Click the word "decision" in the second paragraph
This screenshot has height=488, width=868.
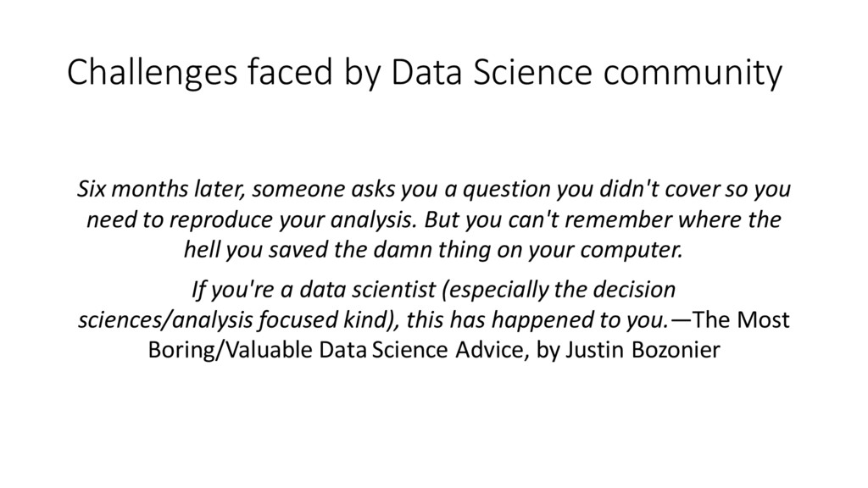tap(634, 290)
